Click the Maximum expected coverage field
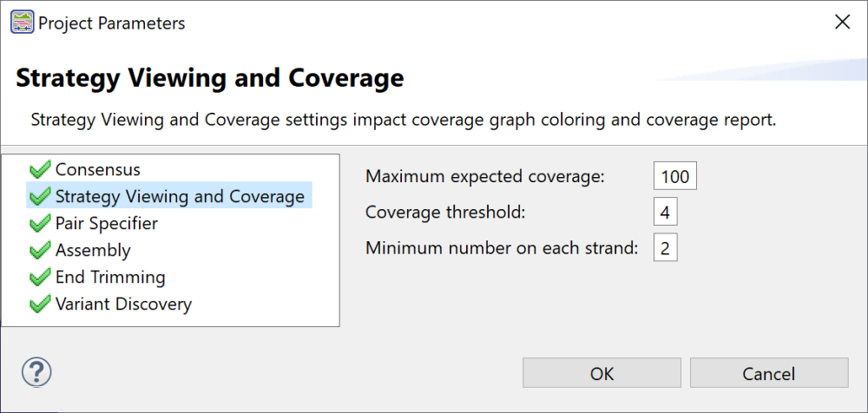The width and height of the screenshot is (868, 413). (674, 177)
